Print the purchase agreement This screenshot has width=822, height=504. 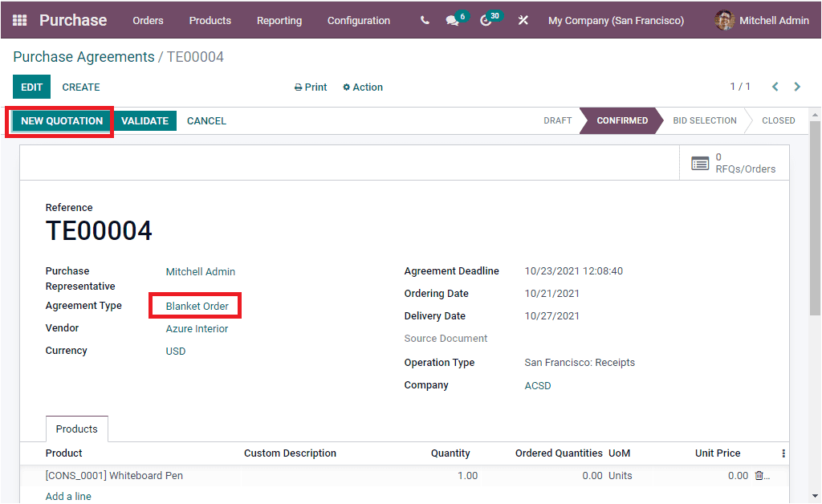coord(310,87)
